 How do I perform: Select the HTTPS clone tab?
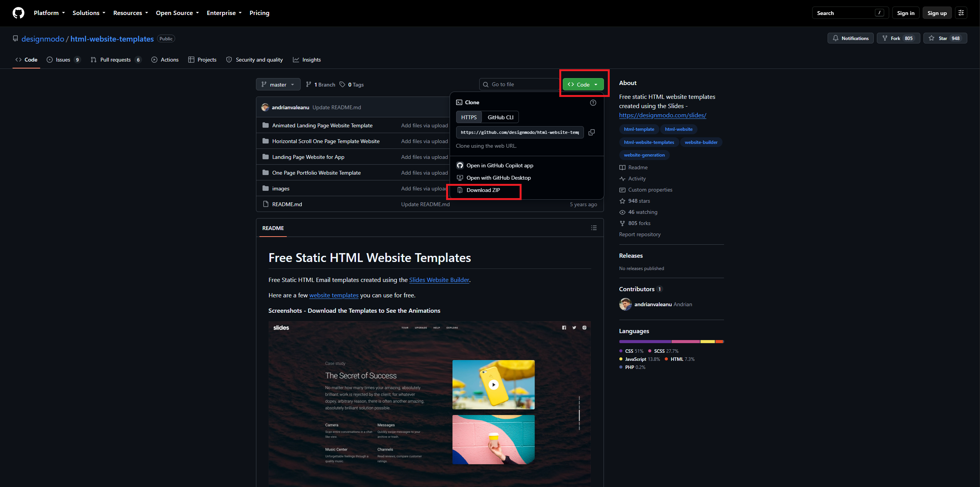click(469, 117)
